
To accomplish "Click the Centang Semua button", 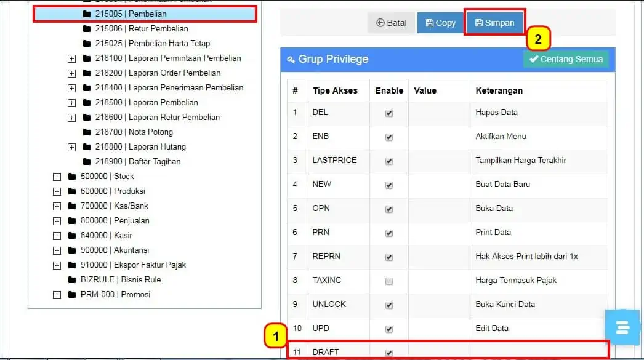I will coord(566,59).
